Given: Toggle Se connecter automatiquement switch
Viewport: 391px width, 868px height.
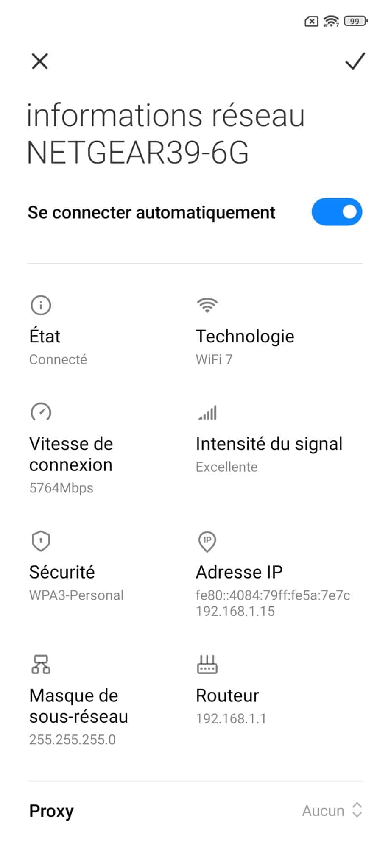Looking at the screenshot, I should 337,212.
